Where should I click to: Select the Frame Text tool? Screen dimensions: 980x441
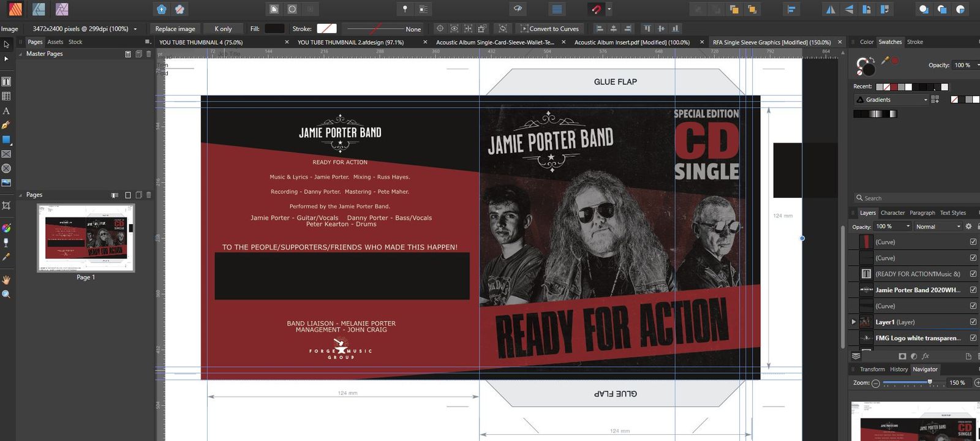click(6, 81)
